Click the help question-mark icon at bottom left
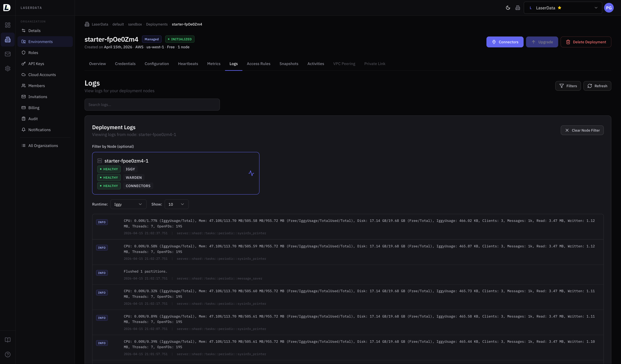 point(8,355)
